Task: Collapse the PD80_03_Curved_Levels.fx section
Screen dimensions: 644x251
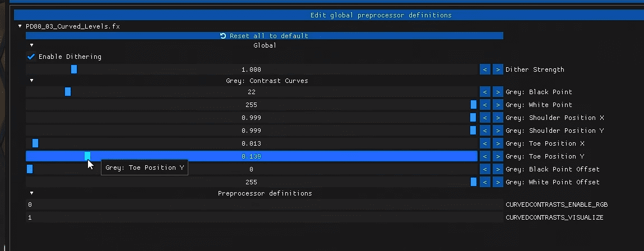Action: click(20, 26)
